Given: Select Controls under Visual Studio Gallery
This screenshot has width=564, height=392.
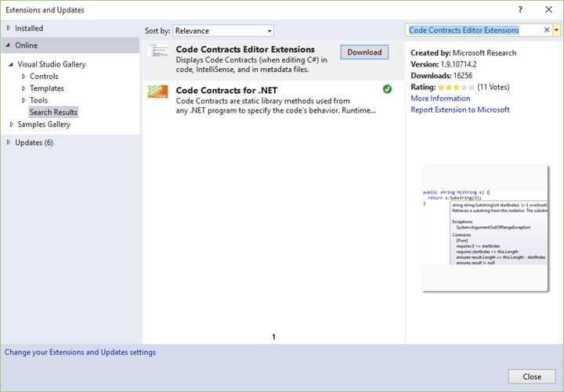Looking at the screenshot, I should click(44, 76).
